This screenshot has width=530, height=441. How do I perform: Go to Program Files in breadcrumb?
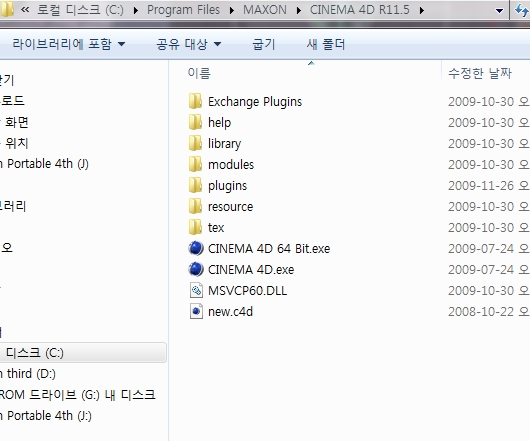(x=183, y=10)
